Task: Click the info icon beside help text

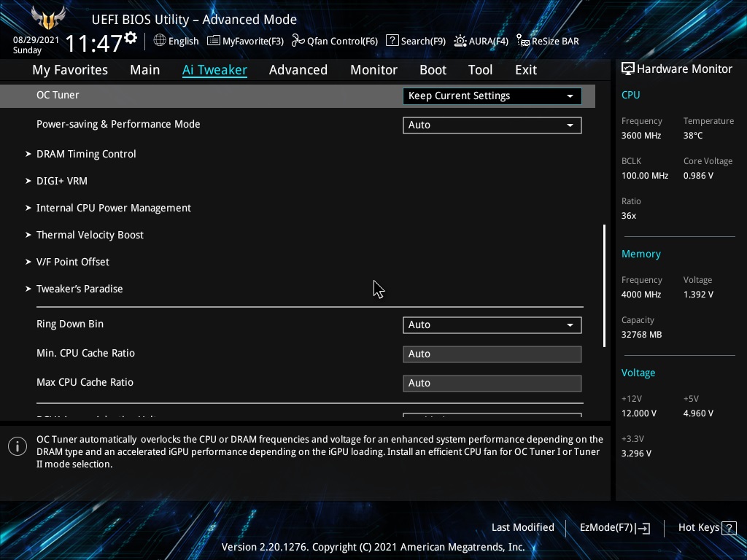Action: tap(18, 446)
